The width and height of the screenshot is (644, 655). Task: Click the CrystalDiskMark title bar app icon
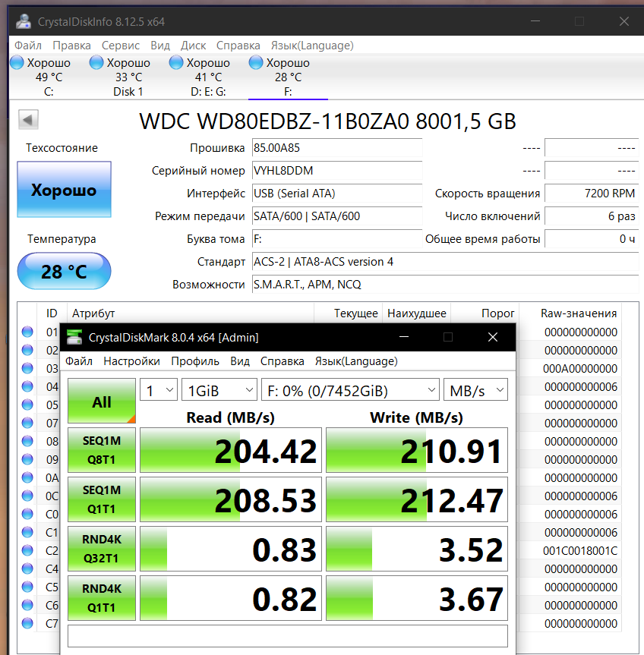[74, 337]
